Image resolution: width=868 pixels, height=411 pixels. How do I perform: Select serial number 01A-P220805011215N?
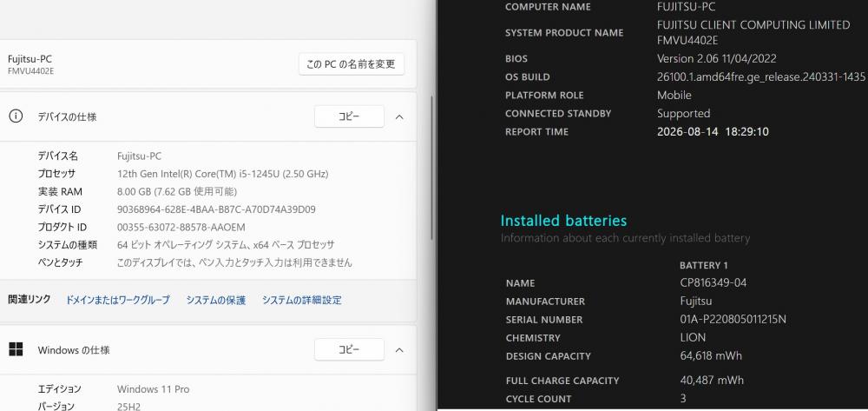[733, 320]
